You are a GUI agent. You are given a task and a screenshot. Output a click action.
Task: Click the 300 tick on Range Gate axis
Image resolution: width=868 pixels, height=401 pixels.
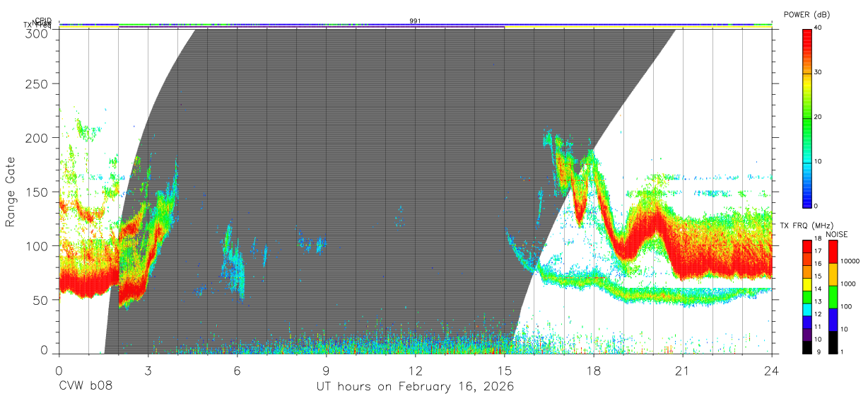(37, 33)
